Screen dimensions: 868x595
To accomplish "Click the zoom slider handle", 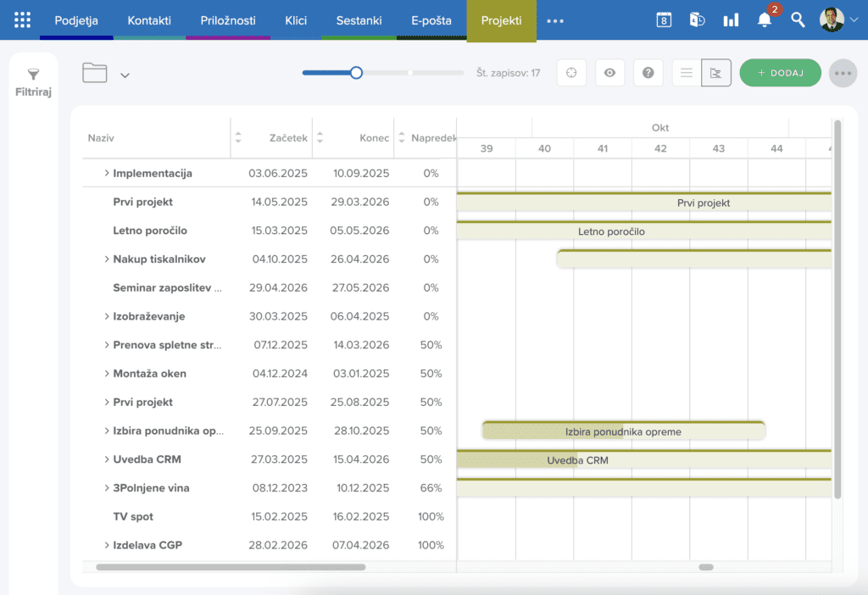I will [357, 73].
